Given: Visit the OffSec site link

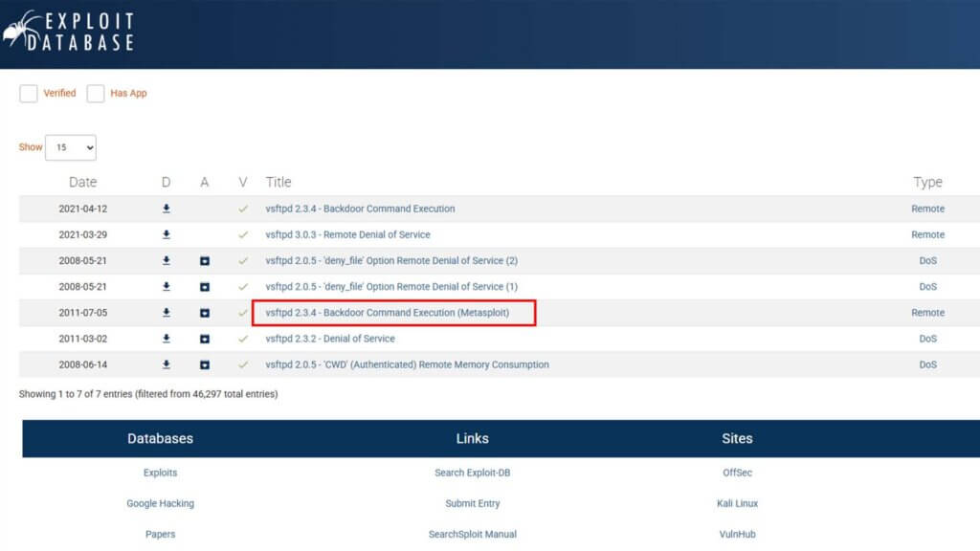Looking at the screenshot, I should coord(738,473).
